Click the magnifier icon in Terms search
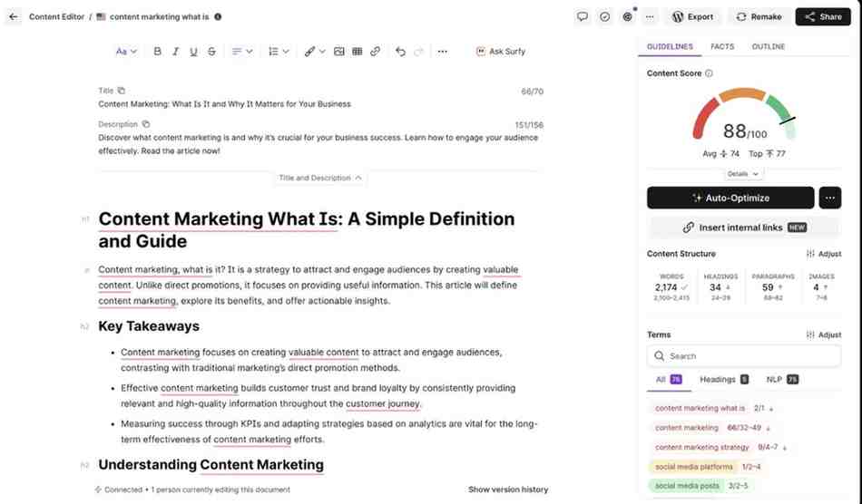The height and width of the screenshot is (504, 862). [x=659, y=355]
